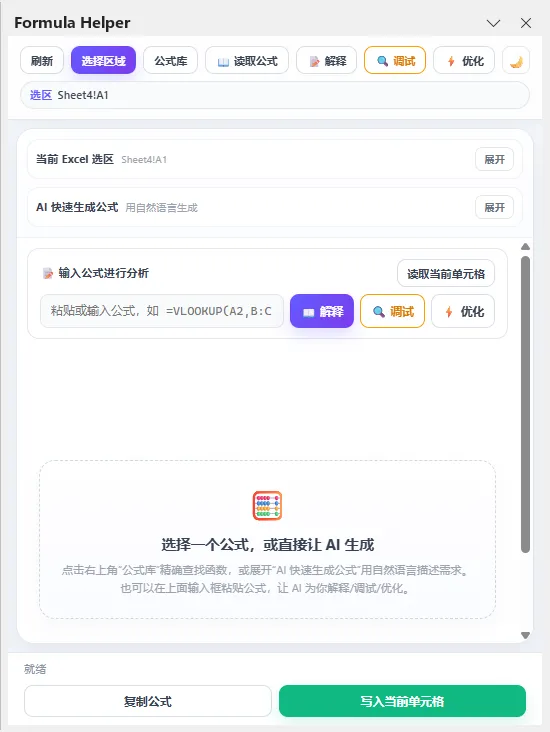Image resolution: width=550 pixels, height=732 pixels.
Task: Click the 选区 Sheet4!A1 selection field
Action: click(x=275, y=95)
